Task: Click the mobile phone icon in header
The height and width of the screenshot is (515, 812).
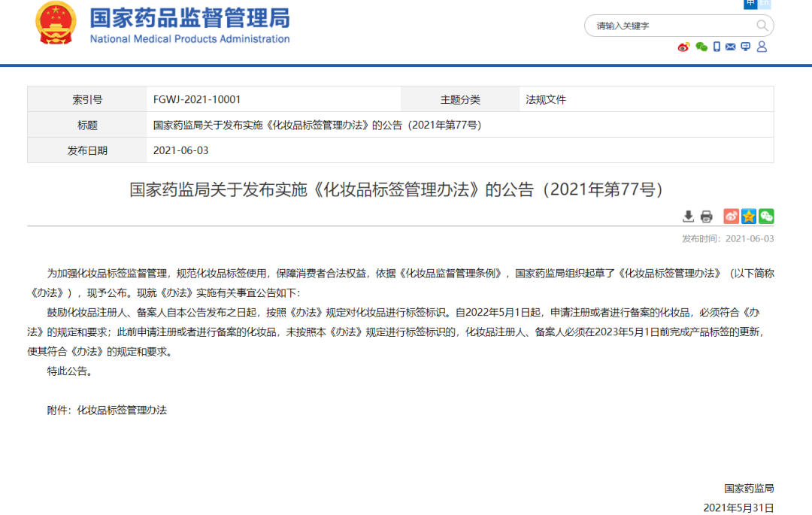Action: coord(717,47)
